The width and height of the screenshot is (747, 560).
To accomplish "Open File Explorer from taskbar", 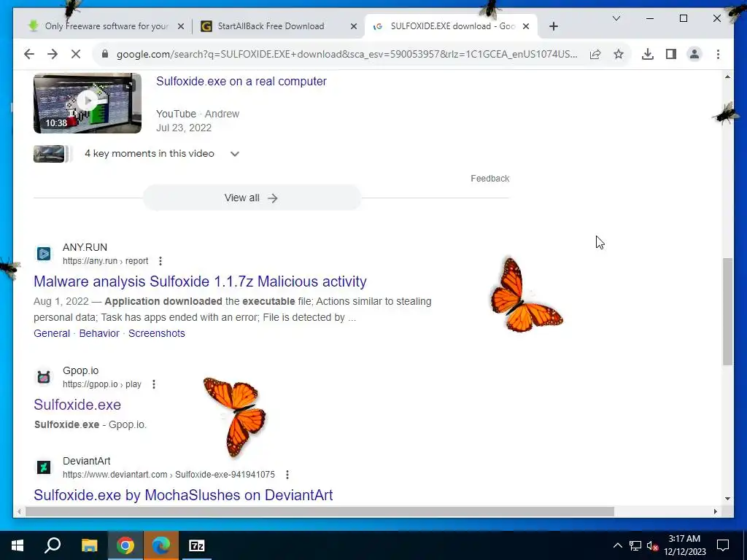I will (x=89, y=545).
